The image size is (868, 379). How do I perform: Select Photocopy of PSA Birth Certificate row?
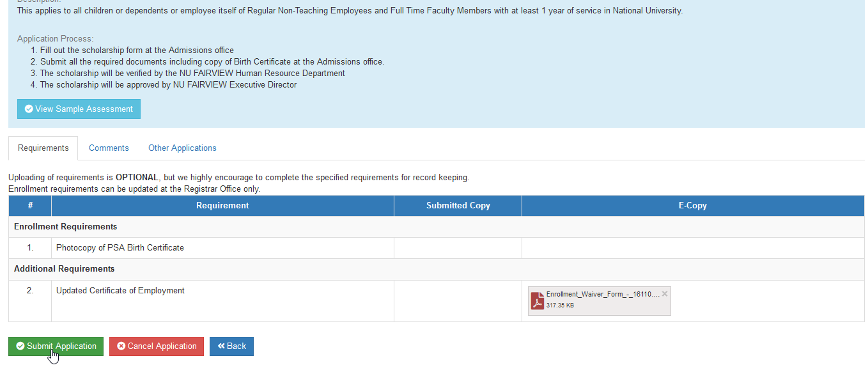coord(437,248)
